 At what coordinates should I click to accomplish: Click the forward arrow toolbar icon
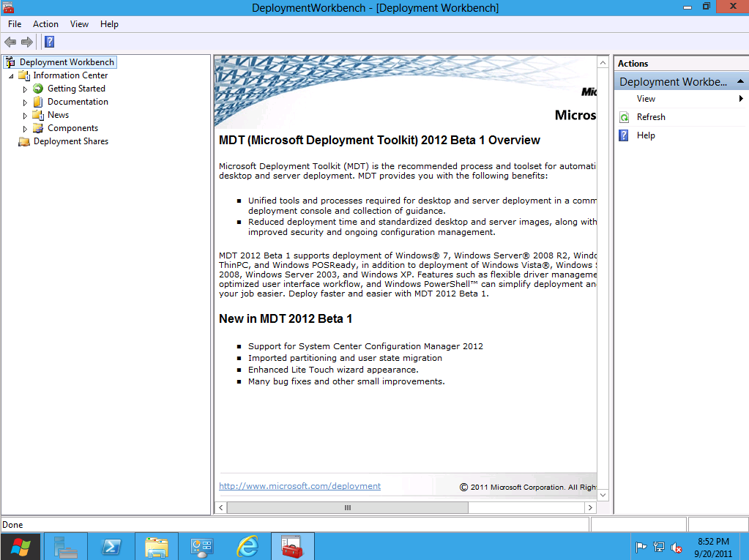coord(27,42)
